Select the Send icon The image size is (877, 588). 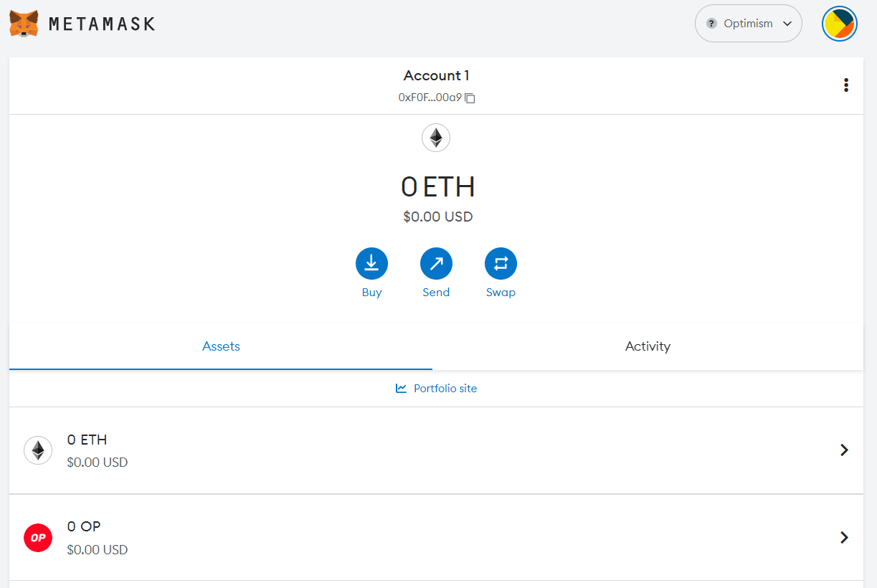coord(436,263)
